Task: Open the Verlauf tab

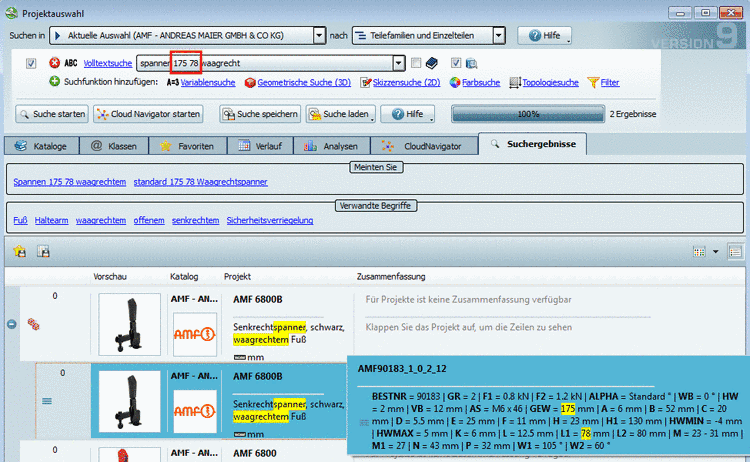Action: (x=260, y=146)
